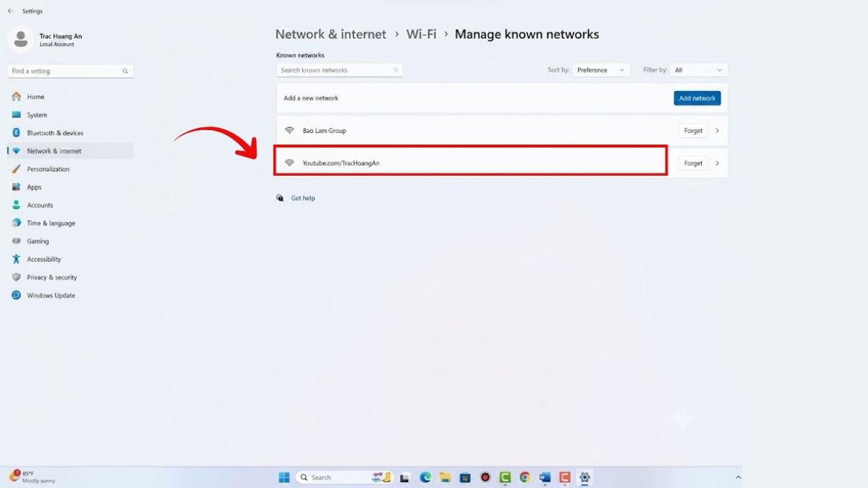The height and width of the screenshot is (488, 868).
Task: Go to Network & internet breadcrumb
Action: pos(331,34)
